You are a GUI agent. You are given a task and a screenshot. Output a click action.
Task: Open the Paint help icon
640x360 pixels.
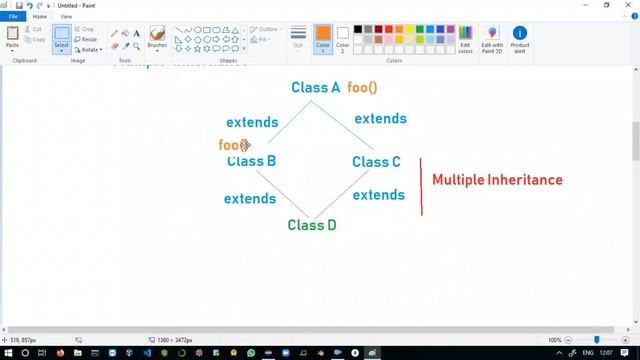click(x=635, y=16)
